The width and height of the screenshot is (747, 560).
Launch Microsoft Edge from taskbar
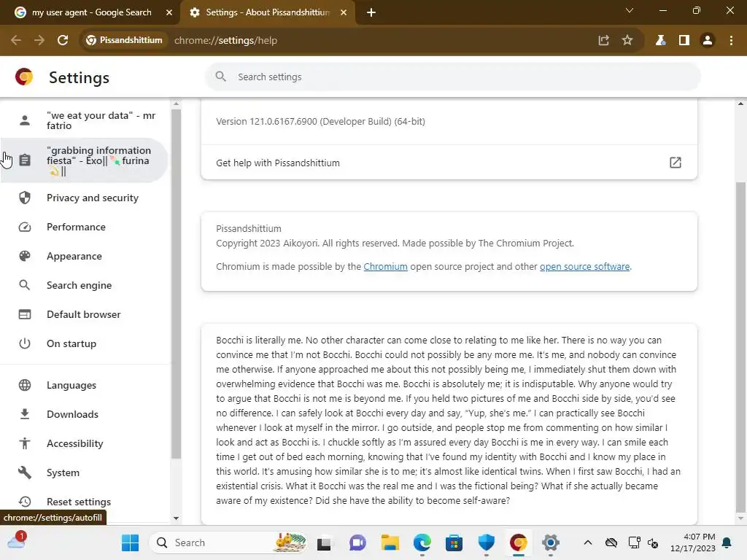pyautogui.click(x=422, y=542)
